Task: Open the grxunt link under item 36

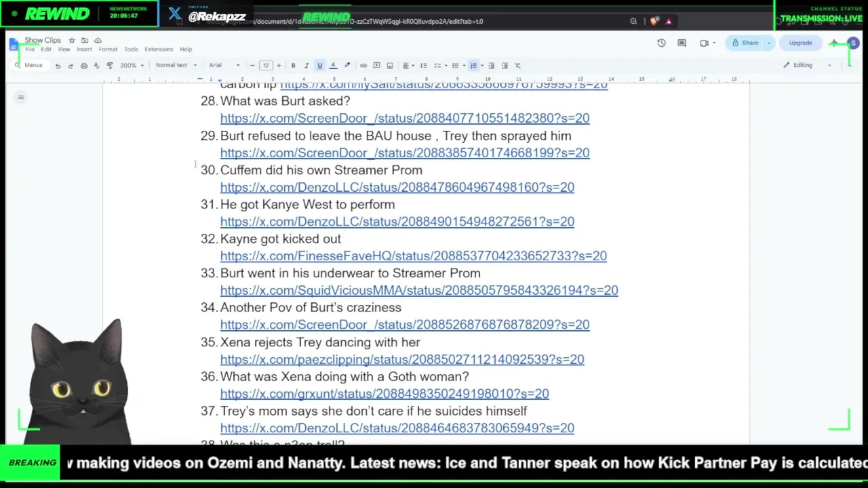Action: [x=384, y=394]
